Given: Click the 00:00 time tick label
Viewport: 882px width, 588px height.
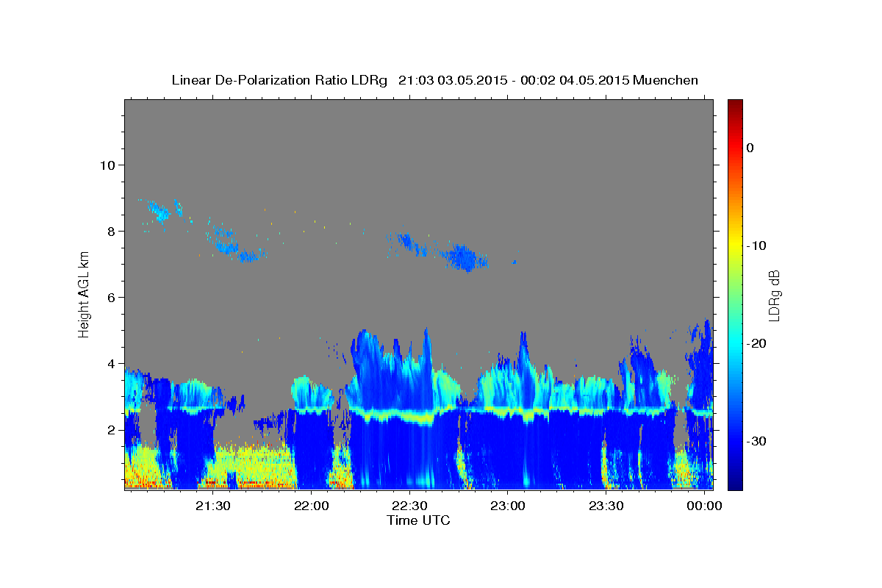Looking at the screenshot, I should 704,506.
